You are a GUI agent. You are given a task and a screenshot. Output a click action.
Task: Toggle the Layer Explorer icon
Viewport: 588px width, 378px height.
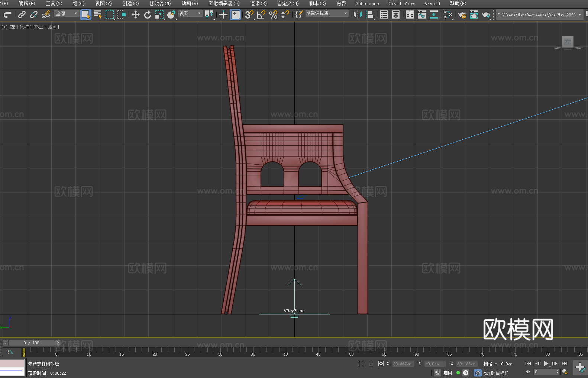(396, 14)
